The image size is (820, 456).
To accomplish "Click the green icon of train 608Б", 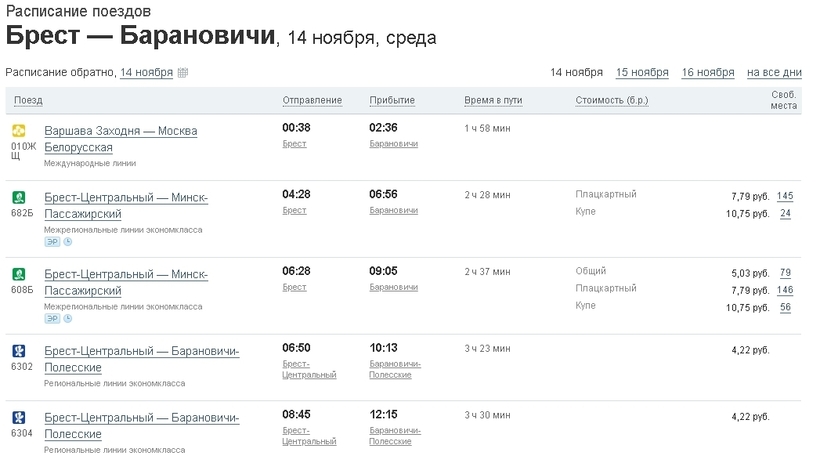I will pos(18,274).
